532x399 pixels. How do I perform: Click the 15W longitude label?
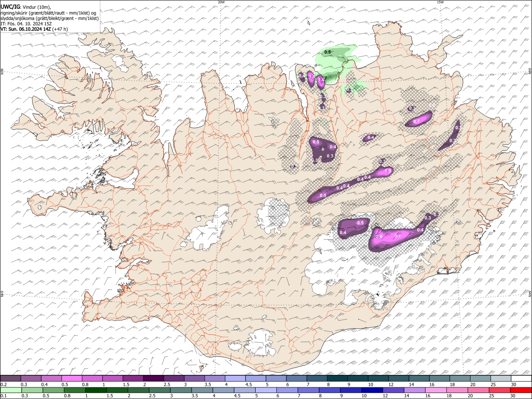[x=440, y=2]
